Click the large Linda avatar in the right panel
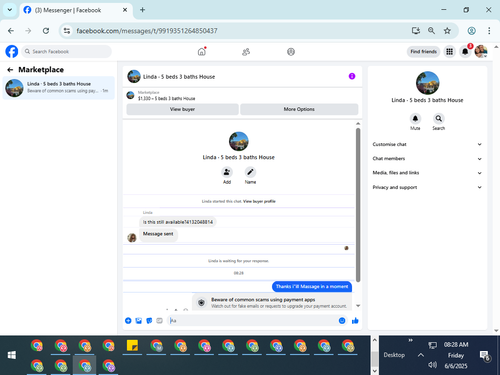Screen dimensions: 500x375 click(x=427, y=83)
